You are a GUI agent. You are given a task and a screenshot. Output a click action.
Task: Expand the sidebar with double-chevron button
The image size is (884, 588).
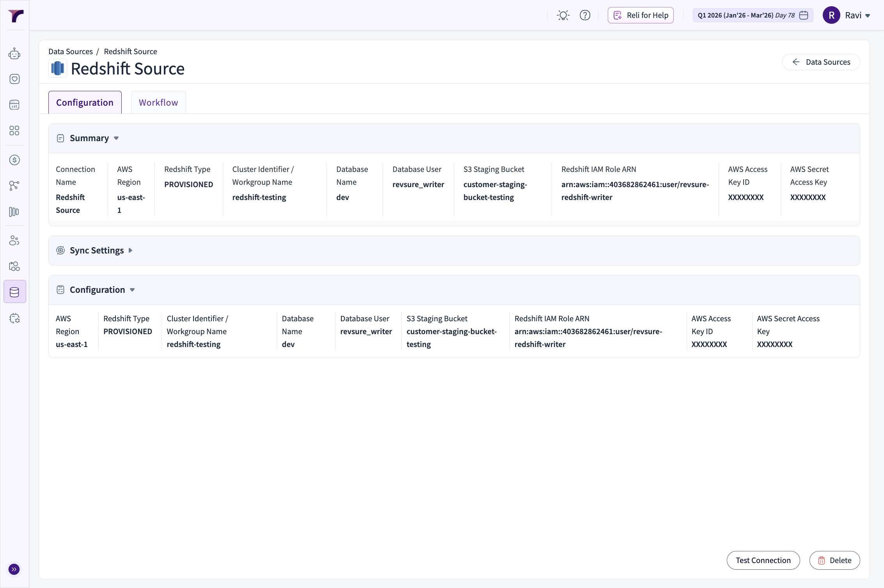point(14,569)
